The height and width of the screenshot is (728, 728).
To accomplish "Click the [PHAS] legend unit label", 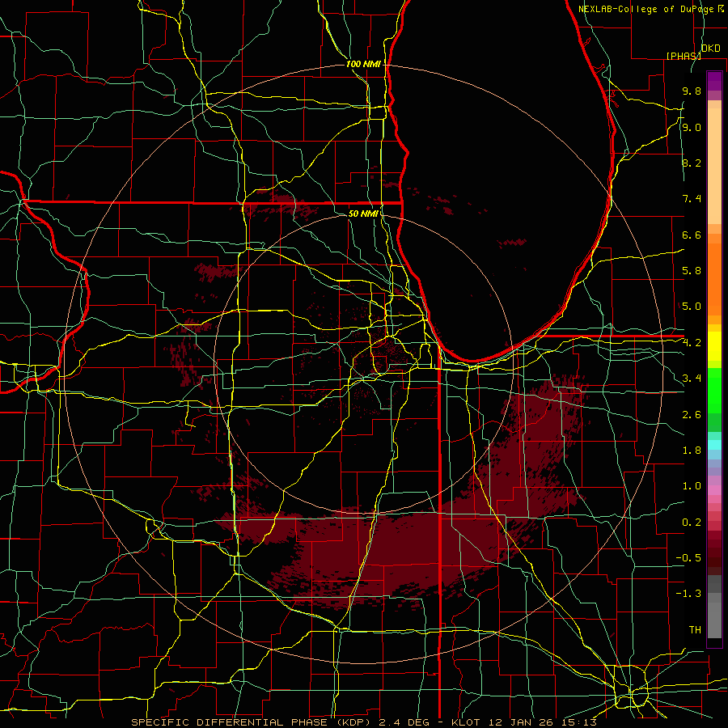I will [x=684, y=56].
